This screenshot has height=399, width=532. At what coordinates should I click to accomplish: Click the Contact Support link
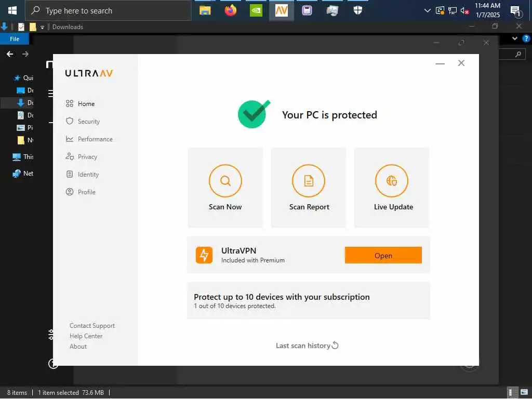[92, 325]
